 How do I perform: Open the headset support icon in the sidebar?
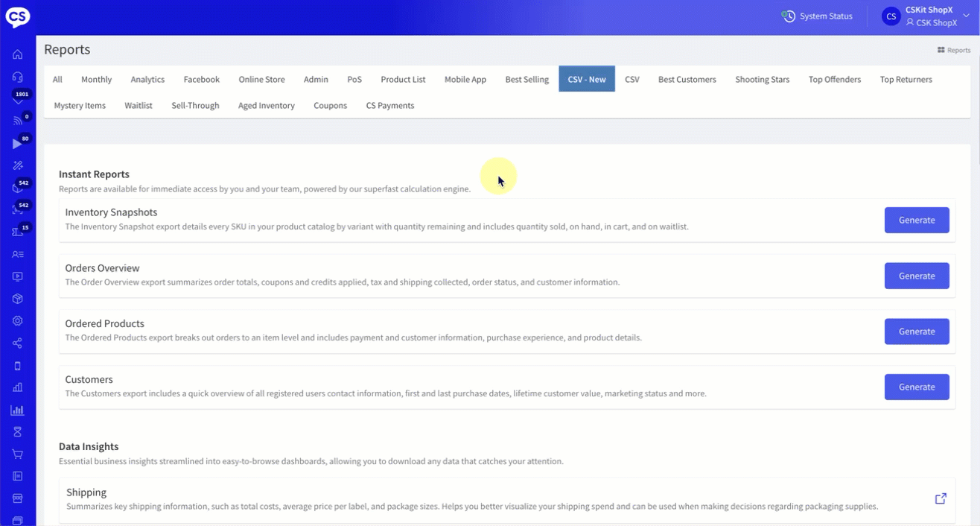coord(18,77)
